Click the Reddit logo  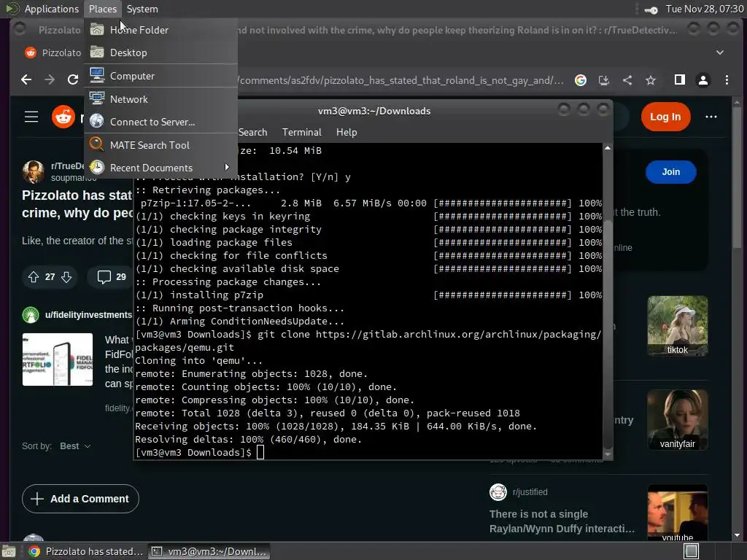tap(63, 117)
